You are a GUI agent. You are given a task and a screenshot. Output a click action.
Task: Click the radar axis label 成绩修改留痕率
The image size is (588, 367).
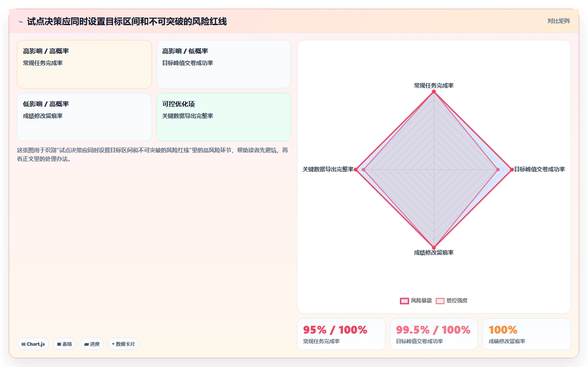pyautogui.click(x=434, y=252)
